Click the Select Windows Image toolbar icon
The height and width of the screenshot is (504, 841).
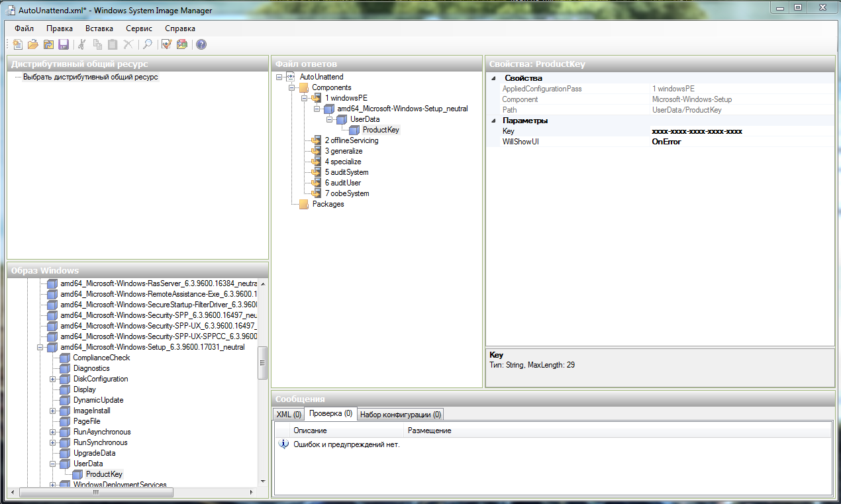point(48,44)
